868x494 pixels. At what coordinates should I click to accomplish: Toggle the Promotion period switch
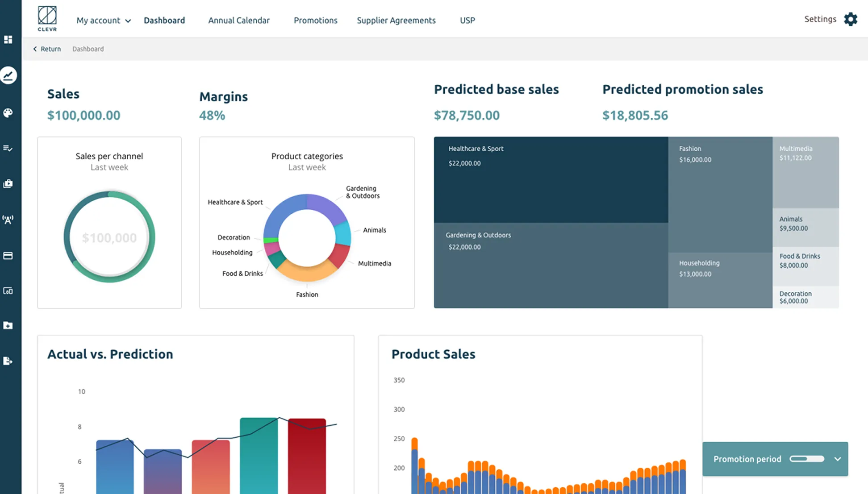pos(807,459)
